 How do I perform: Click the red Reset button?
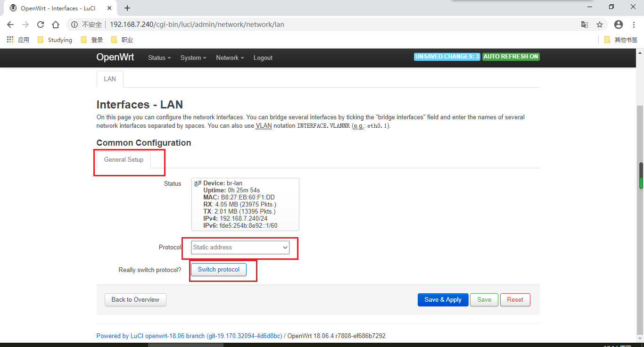tap(515, 299)
